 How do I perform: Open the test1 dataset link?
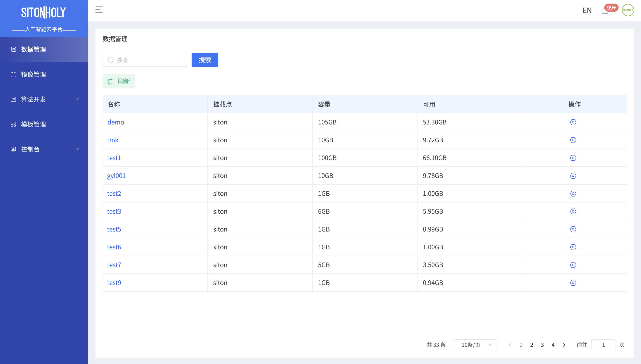[114, 158]
